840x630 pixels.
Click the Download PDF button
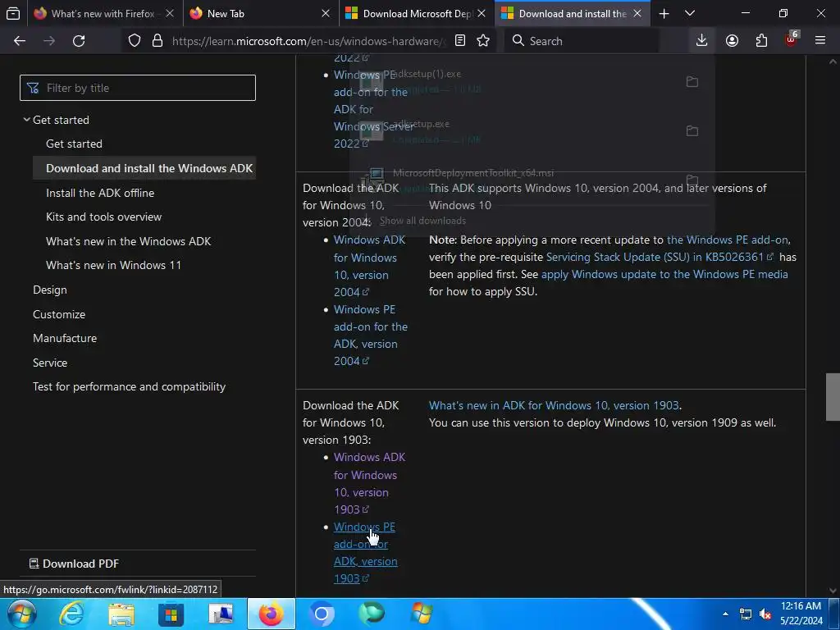74,564
